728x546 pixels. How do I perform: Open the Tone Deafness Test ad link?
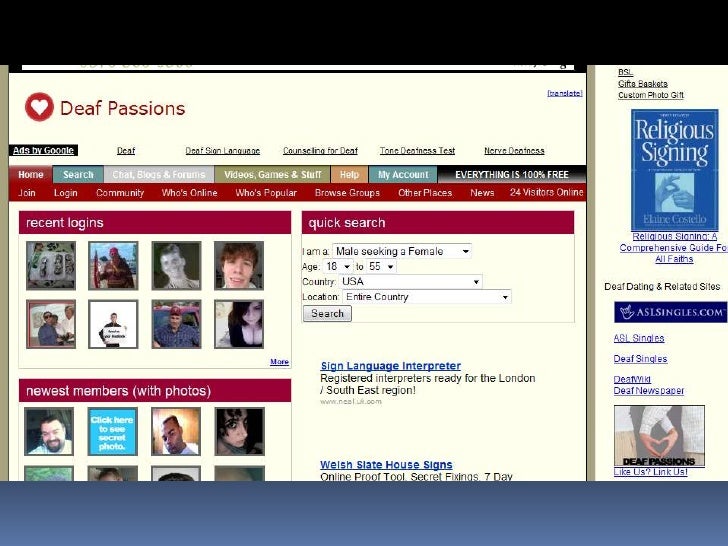click(x=417, y=151)
